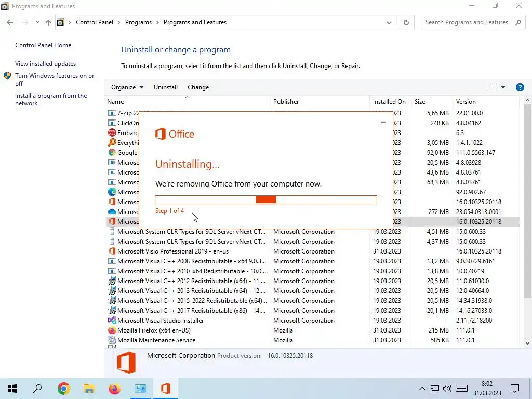This screenshot has width=532, height=399.
Task: Click the Change toolbar button
Action: [198, 87]
